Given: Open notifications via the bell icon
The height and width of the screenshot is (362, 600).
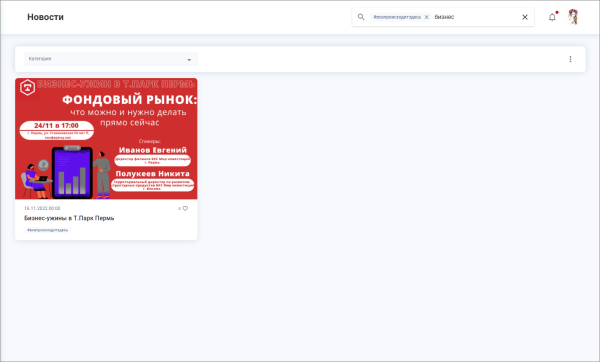Looking at the screenshot, I should coord(552,17).
